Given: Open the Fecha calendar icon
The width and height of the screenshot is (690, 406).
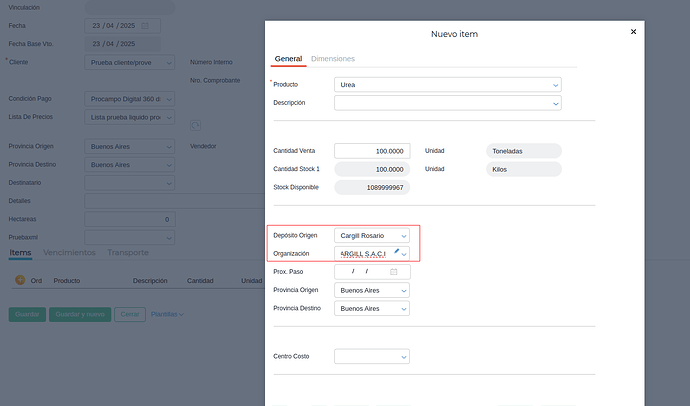Looking at the screenshot, I should pos(145,25).
